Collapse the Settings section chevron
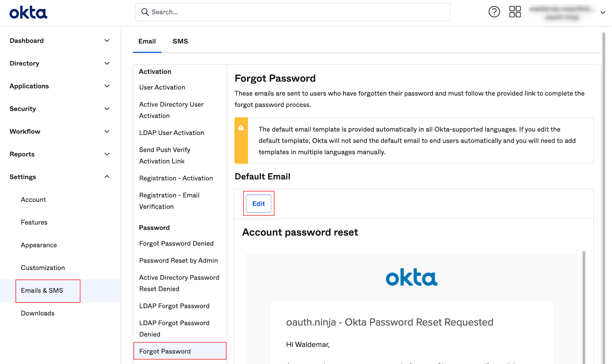This screenshot has height=364, width=612. pos(107,177)
